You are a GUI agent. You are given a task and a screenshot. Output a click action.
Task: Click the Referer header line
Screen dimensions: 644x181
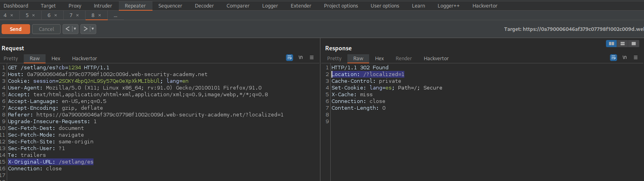146,114
